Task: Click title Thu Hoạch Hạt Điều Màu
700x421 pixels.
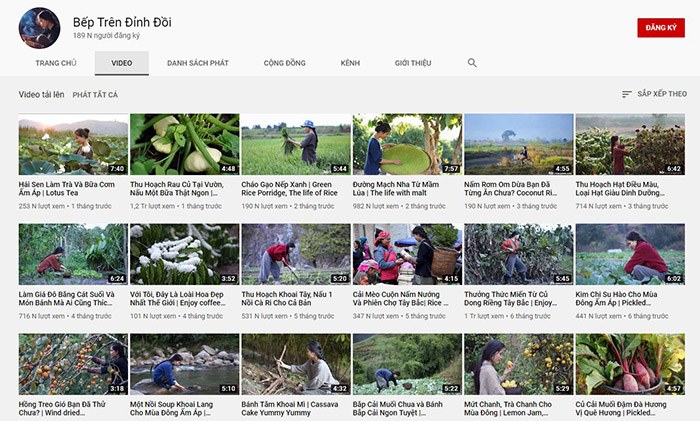Action: pos(620,188)
